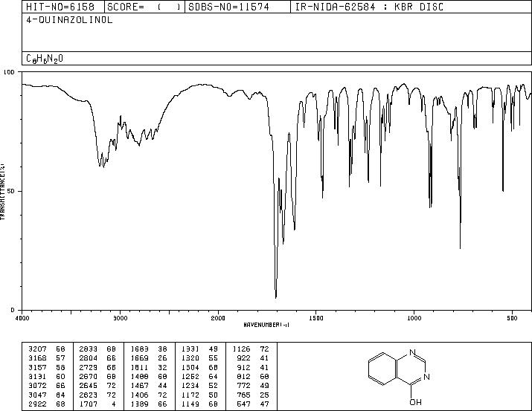532x411 pixels.
Task: Select peak table entry 3168
Action: [47, 358]
